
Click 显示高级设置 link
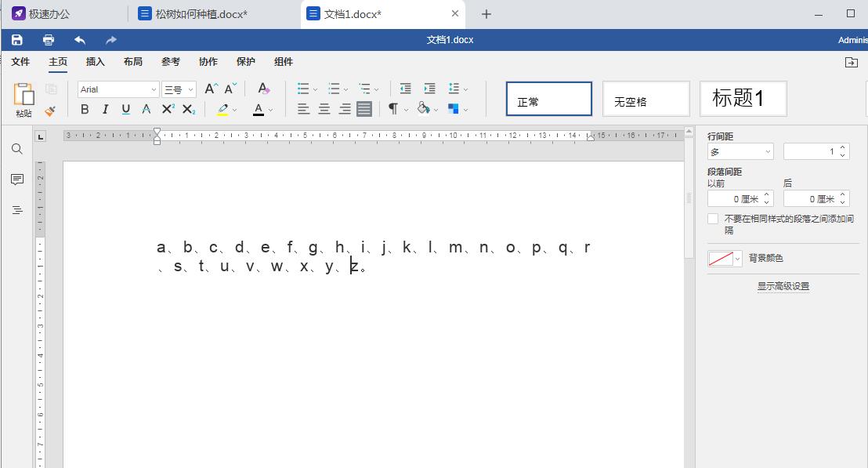coord(783,286)
